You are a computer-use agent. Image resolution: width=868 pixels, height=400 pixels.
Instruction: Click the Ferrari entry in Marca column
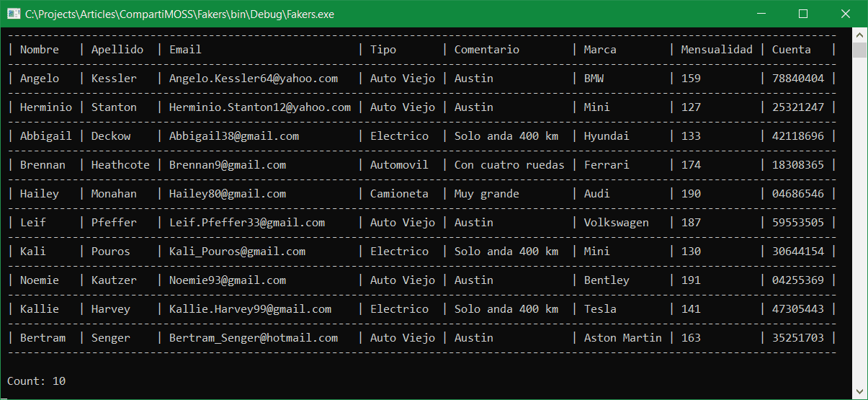coord(607,165)
